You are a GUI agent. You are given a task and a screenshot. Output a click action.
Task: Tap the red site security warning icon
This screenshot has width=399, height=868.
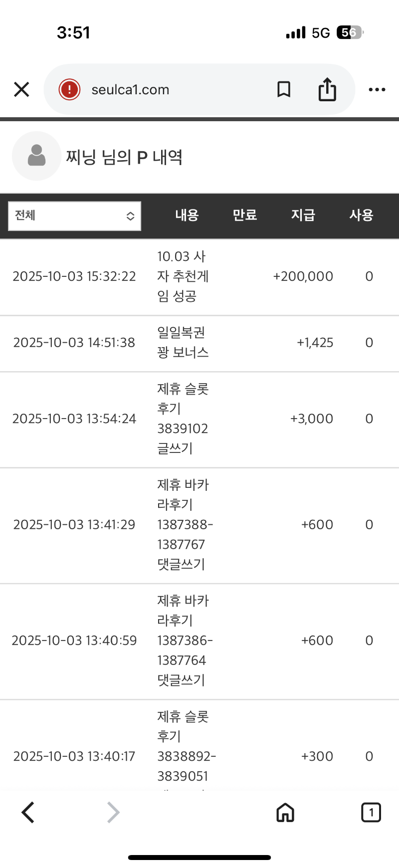pos(69,90)
